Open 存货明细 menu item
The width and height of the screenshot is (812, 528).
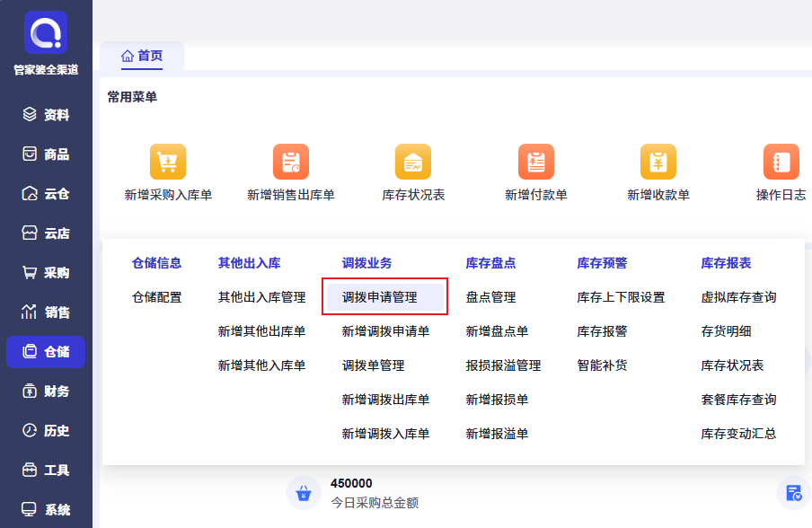pos(726,331)
